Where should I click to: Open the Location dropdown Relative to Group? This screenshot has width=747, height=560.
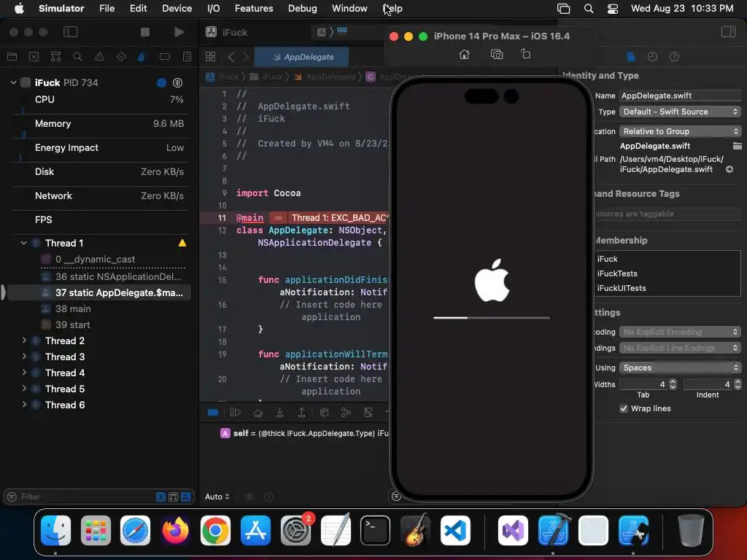pos(680,131)
